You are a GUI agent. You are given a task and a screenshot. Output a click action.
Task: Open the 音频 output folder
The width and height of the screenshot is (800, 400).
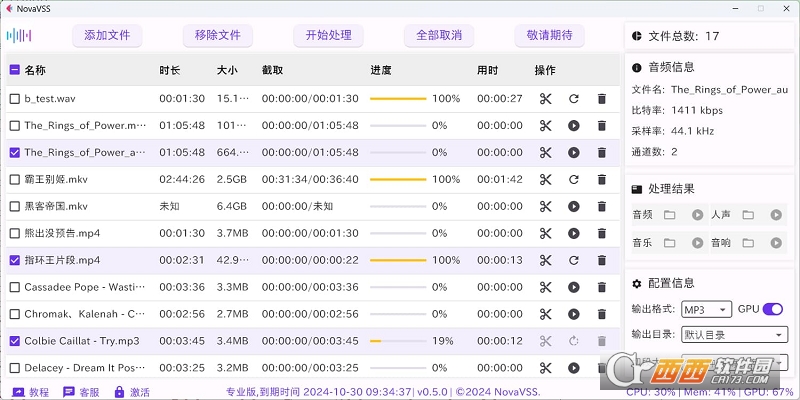click(x=669, y=215)
